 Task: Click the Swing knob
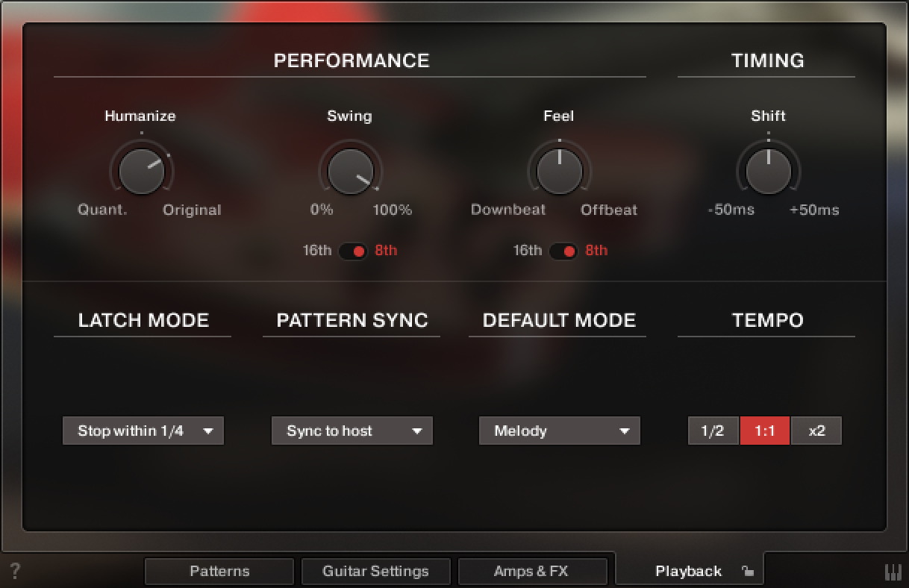(350, 171)
